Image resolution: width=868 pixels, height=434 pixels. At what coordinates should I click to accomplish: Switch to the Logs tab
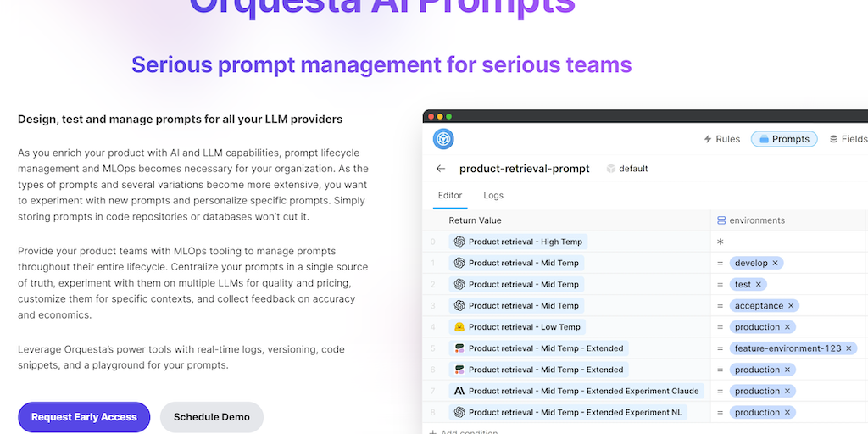(493, 195)
